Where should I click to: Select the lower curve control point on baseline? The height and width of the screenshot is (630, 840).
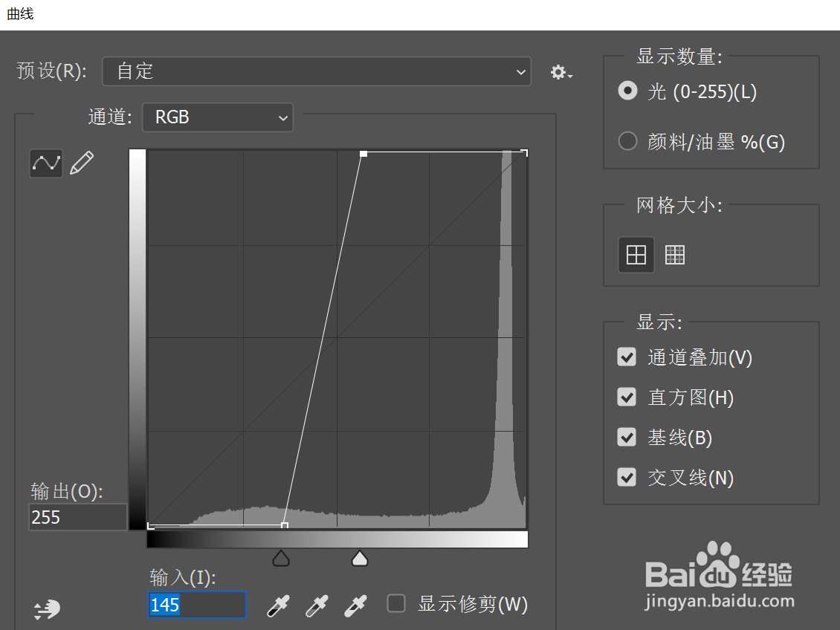(285, 526)
